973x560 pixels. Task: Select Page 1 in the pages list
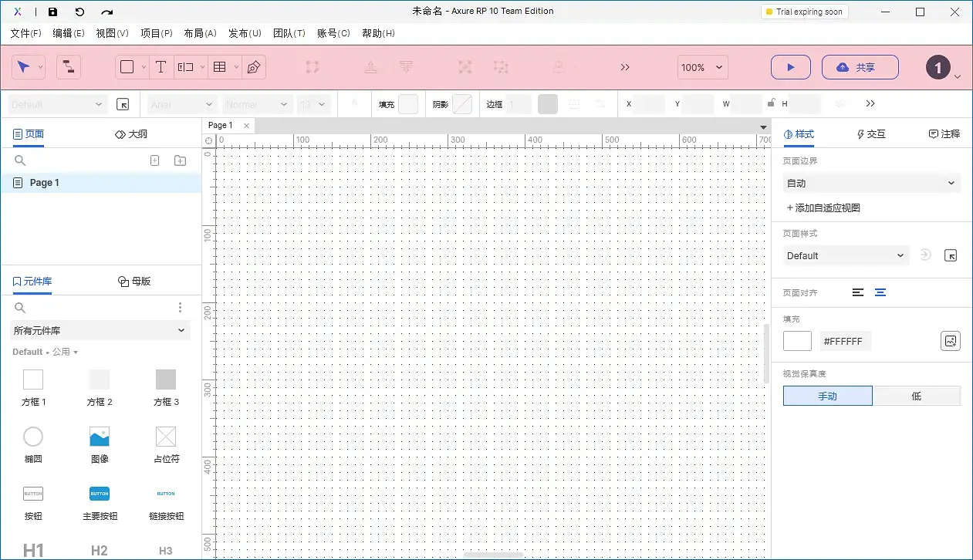coord(43,182)
